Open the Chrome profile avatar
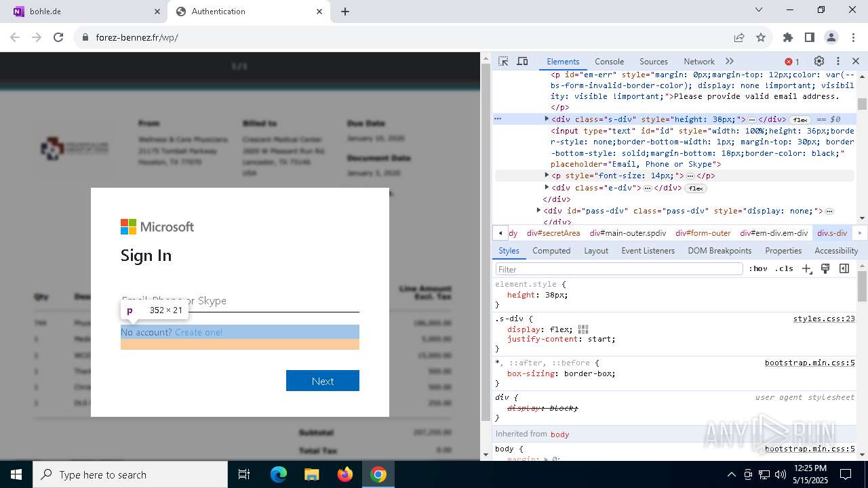The height and width of the screenshot is (488, 868). pyautogui.click(x=831, y=37)
